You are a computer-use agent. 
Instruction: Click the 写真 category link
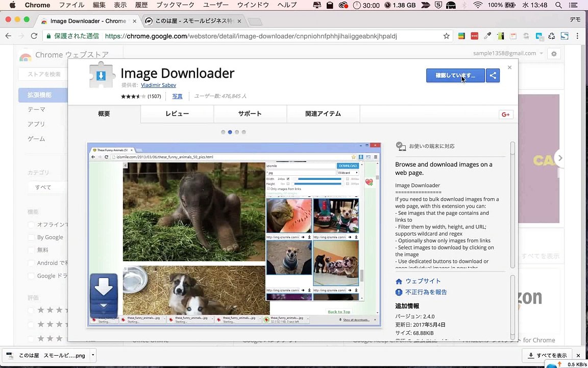click(178, 96)
